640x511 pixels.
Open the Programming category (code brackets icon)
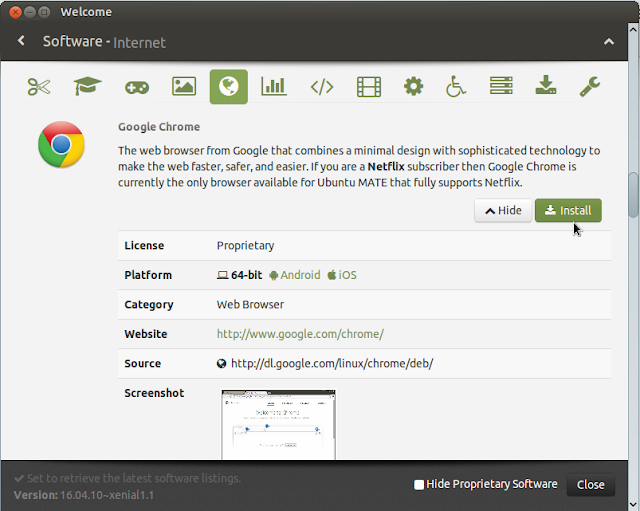coord(322,87)
